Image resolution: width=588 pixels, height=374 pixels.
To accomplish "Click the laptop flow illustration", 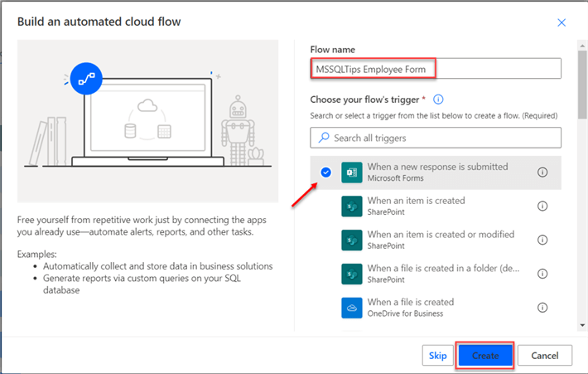I will (x=147, y=121).
